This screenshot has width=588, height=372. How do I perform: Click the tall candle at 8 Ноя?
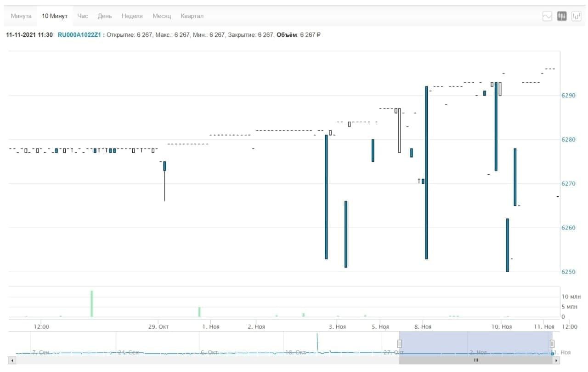[x=426, y=172]
